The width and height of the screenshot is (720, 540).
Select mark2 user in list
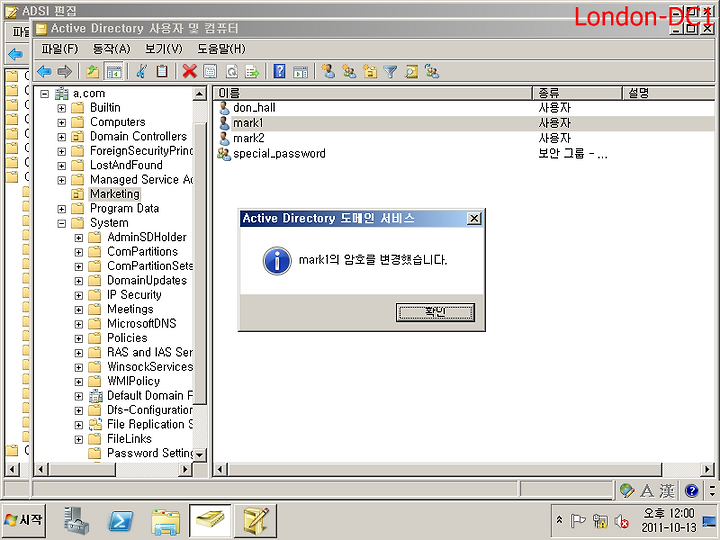point(248,138)
